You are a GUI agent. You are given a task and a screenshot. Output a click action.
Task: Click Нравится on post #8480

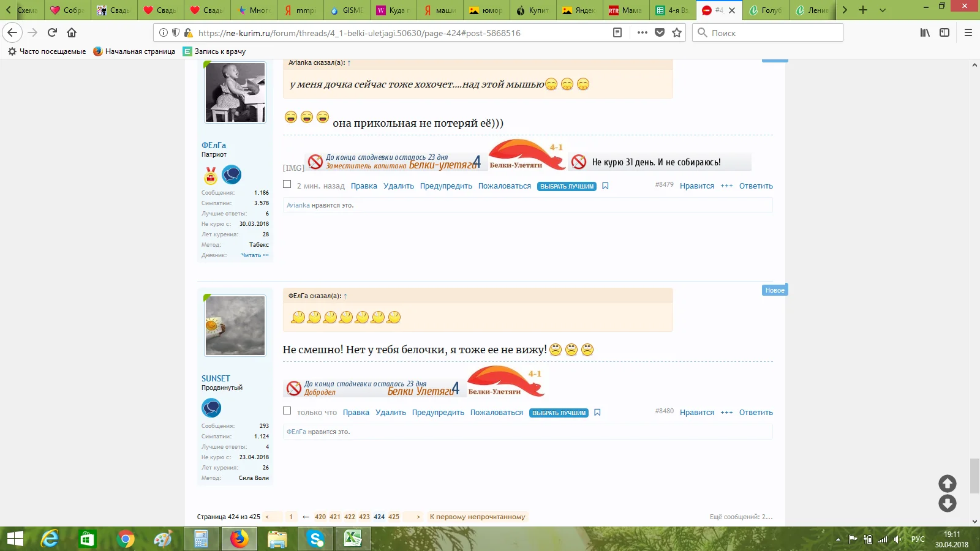pyautogui.click(x=697, y=413)
